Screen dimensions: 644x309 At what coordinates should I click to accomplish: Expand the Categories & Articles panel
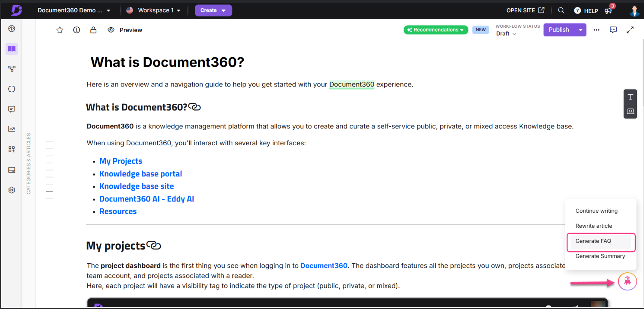(28, 163)
